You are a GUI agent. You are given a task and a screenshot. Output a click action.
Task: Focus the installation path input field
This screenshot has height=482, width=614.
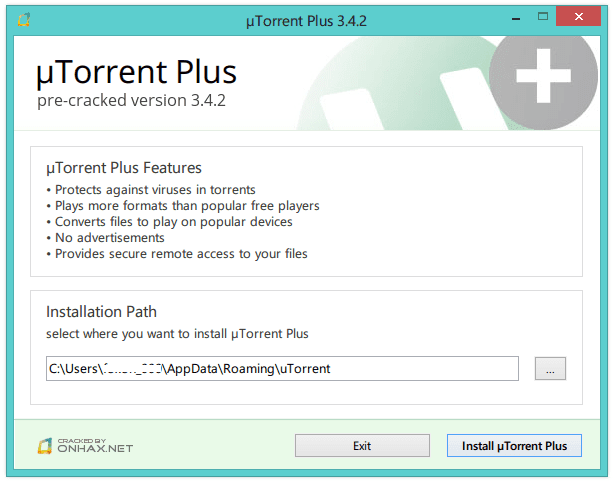point(282,368)
